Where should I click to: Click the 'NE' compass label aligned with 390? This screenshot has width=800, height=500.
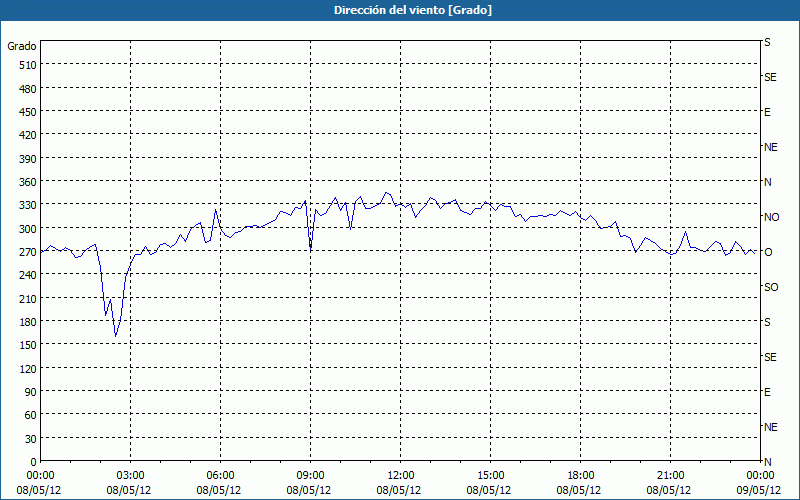click(770, 147)
